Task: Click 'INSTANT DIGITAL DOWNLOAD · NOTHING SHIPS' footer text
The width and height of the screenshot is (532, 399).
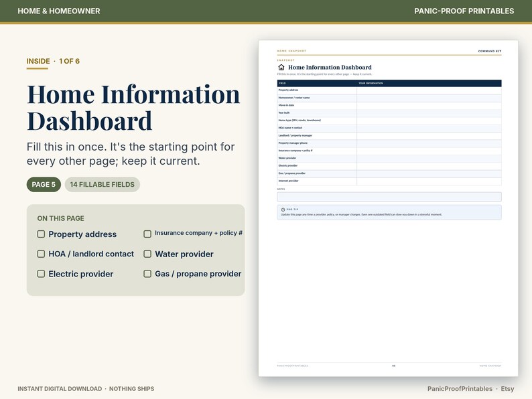Action: [86, 389]
